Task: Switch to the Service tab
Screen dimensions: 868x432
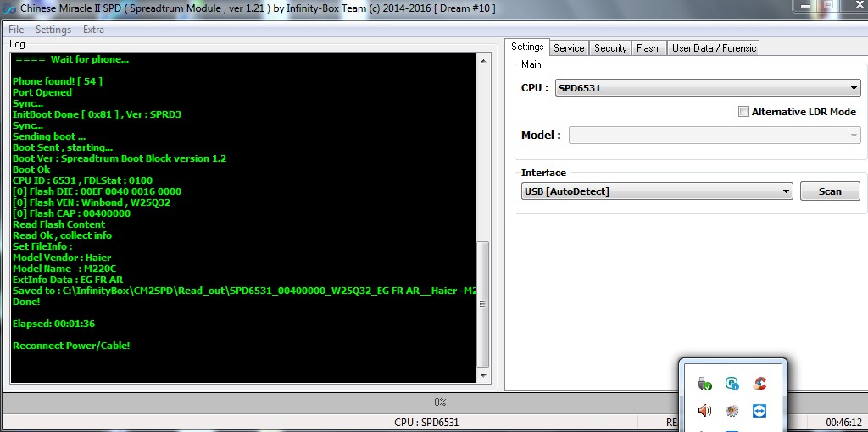Action: (569, 48)
